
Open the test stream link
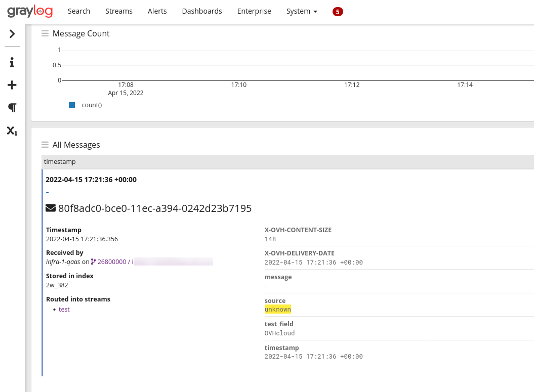64,309
